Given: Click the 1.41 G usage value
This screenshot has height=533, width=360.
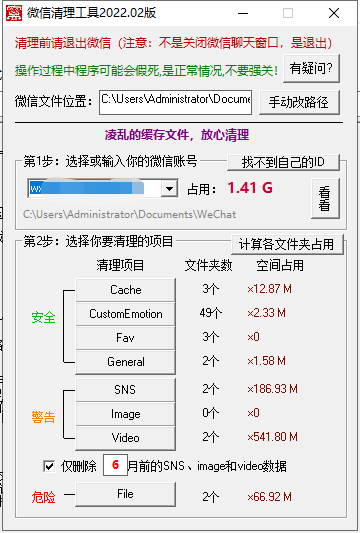Looking at the screenshot, I should pyautogui.click(x=250, y=188).
